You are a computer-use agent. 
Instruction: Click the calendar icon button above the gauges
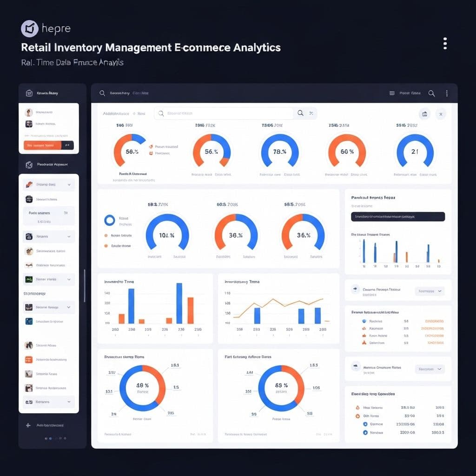coord(424,113)
